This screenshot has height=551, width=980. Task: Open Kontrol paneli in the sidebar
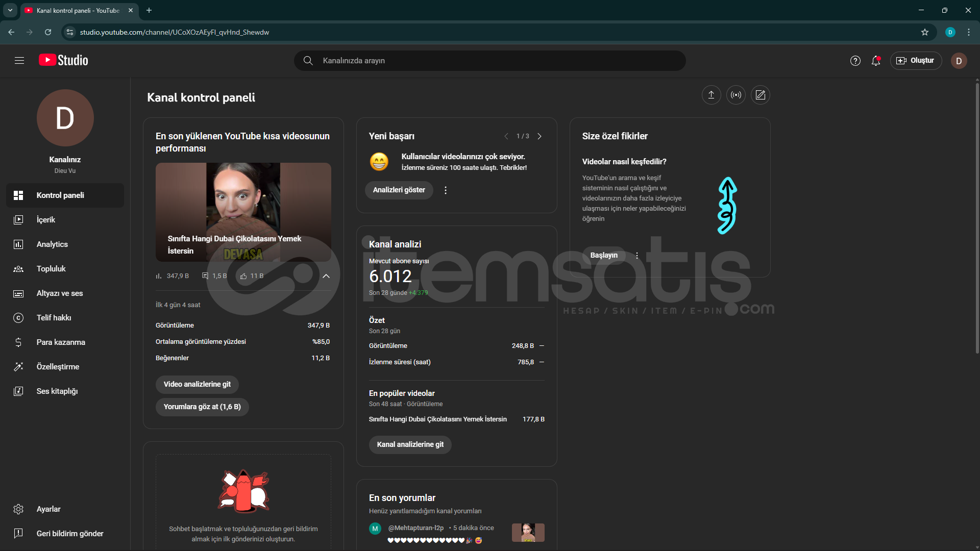65,195
